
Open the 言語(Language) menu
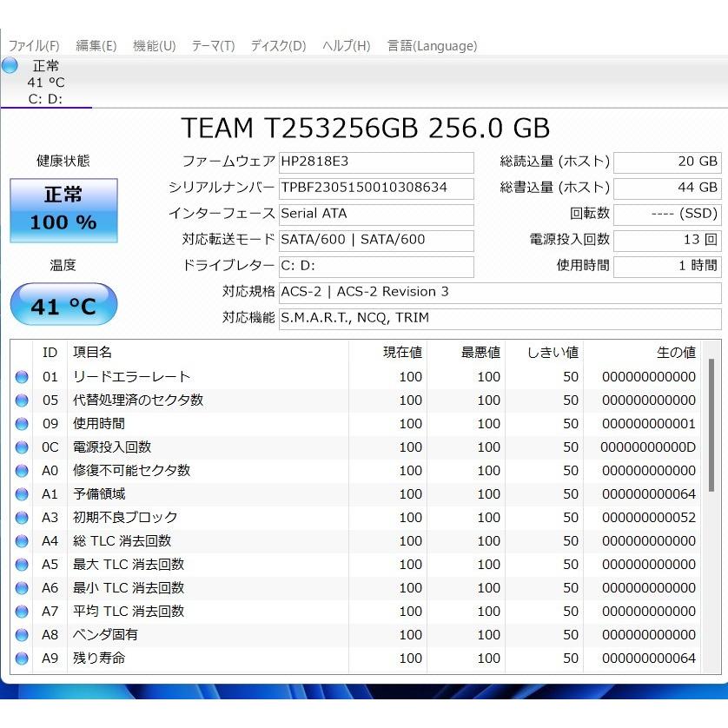(432, 46)
